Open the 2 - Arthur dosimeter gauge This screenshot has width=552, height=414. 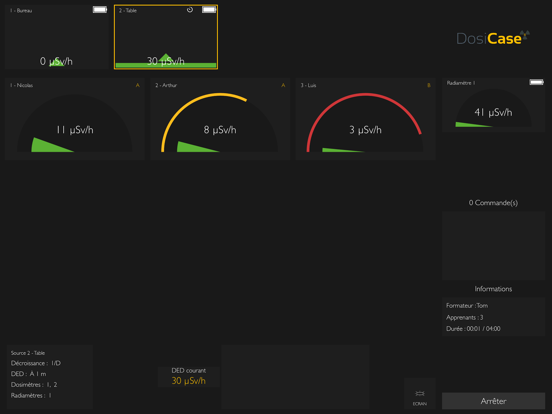(220, 119)
